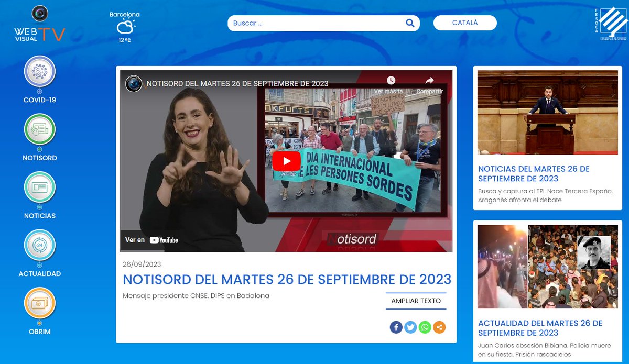Share via the Twitter icon
Image resolution: width=629 pixels, height=364 pixels.
coord(410,327)
